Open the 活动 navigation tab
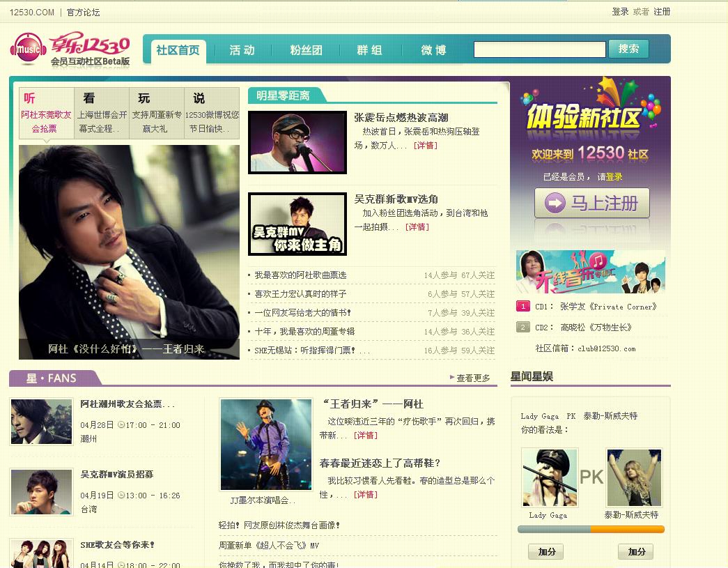The image size is (728, 568). pos(242,50)
